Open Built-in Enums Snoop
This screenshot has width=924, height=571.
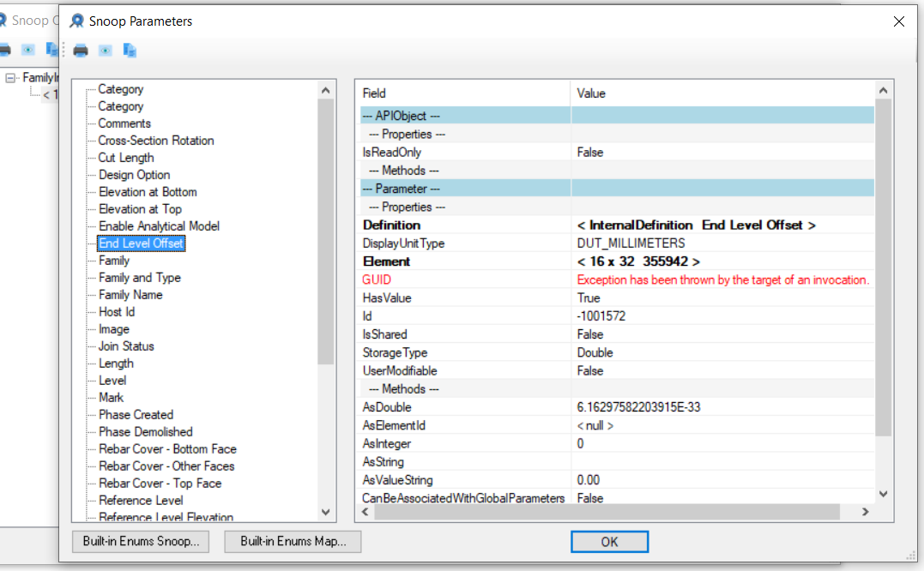141,542
